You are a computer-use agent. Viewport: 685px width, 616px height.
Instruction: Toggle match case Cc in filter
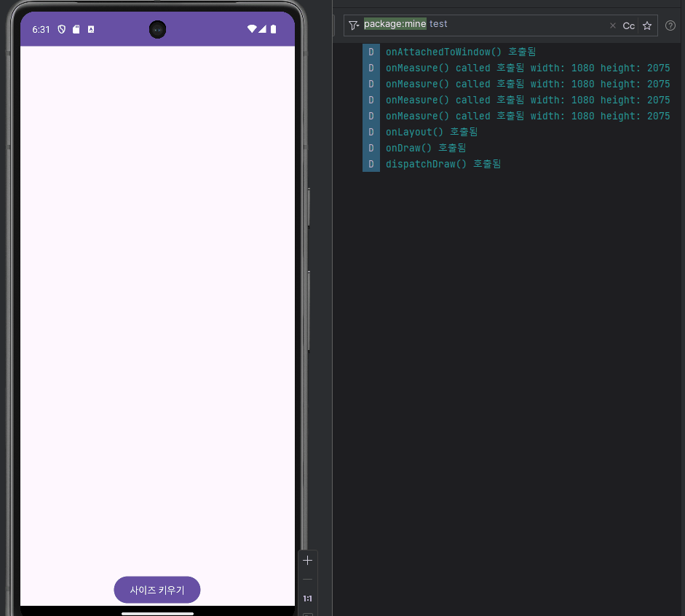pos(628,25)
